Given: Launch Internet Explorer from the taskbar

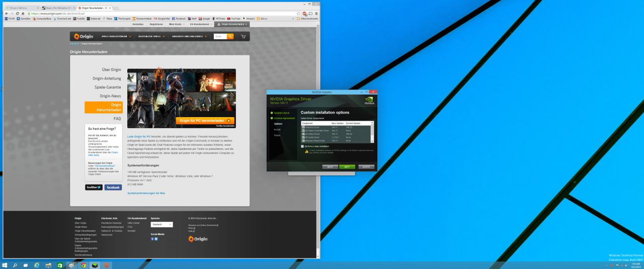Looking at the screenshot, I should point(37,264).
